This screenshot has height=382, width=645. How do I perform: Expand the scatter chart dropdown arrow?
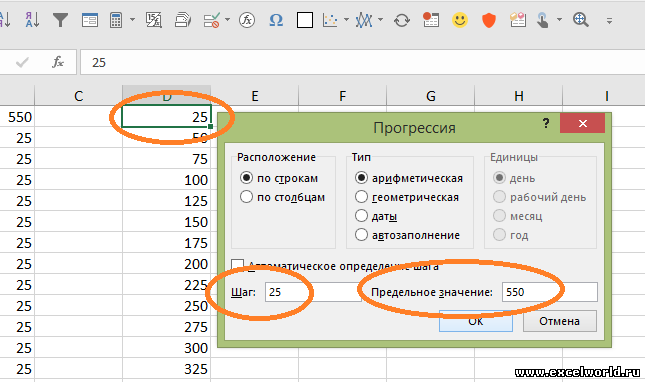pyautogui.click(x=346, y=20)
